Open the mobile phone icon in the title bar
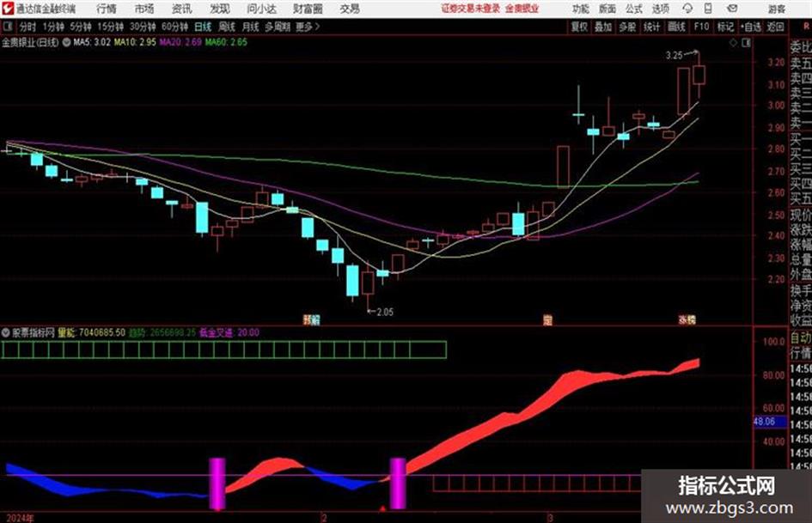 [x=708, y=9]
